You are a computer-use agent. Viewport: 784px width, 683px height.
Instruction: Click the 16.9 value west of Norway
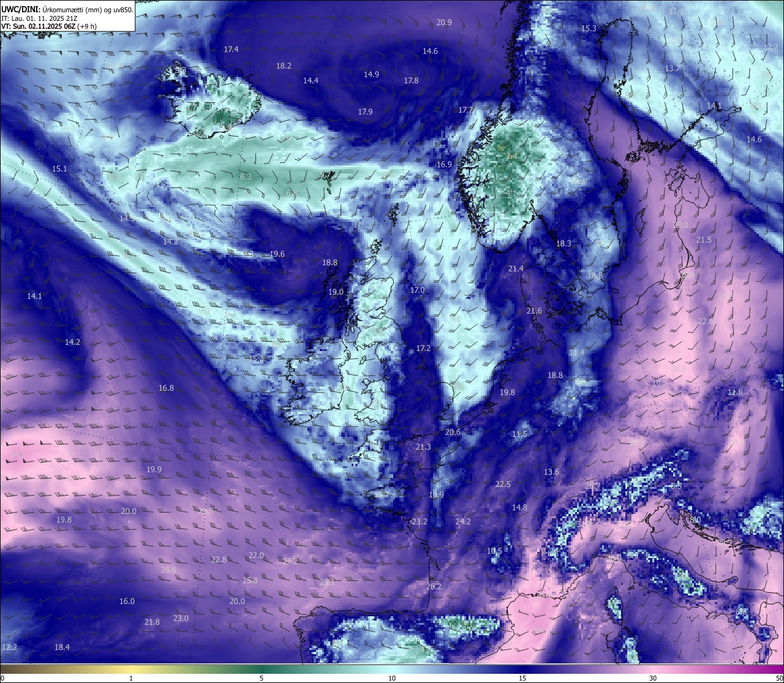pos(444,165)
